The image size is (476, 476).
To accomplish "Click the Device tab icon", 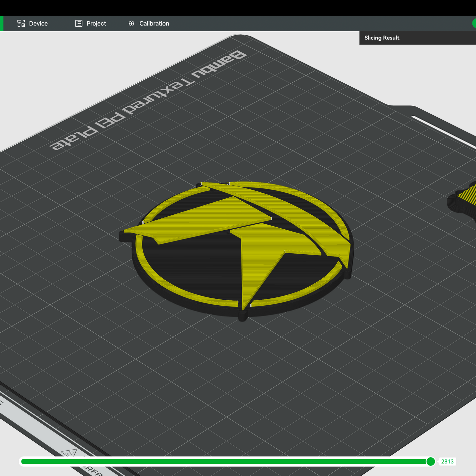I will [21, 23].
